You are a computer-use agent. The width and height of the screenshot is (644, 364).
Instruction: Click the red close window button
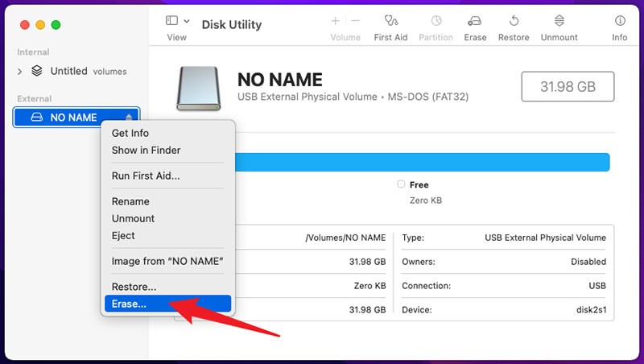pyautogui.click(x=25, y=25)
